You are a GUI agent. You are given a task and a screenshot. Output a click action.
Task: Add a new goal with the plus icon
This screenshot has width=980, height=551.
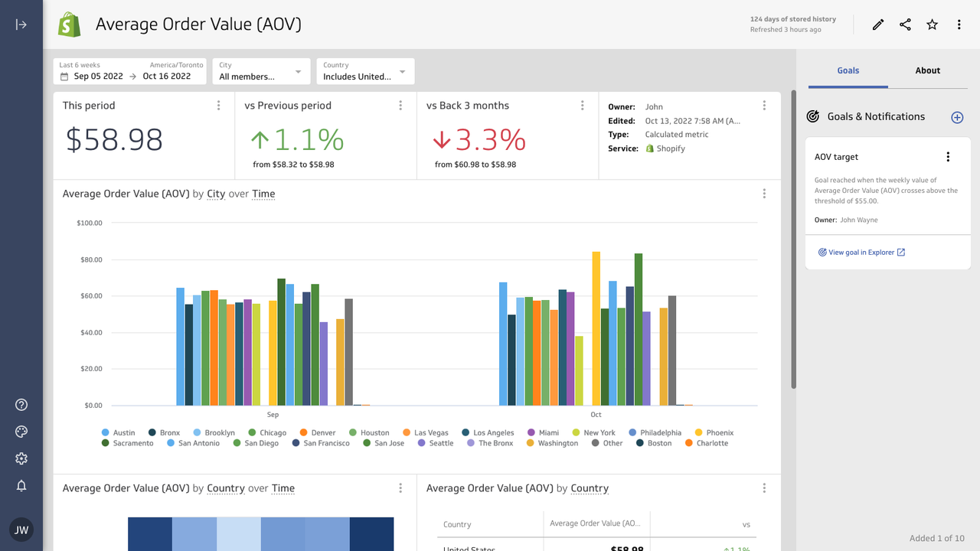pyautogui.click(x=957, y=117)
